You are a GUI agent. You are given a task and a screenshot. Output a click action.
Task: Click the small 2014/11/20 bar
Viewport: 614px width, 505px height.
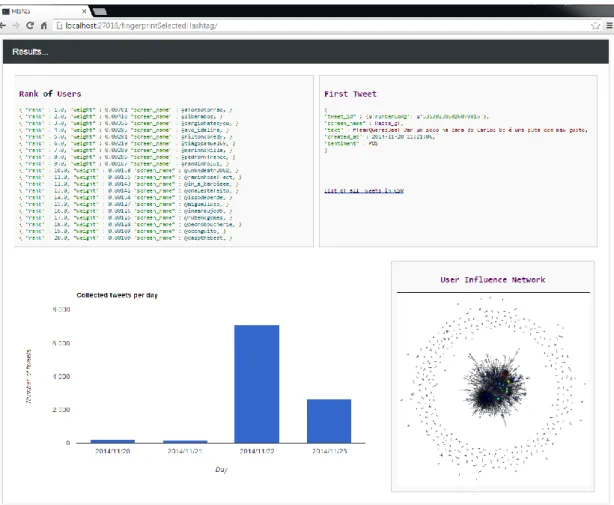pos(113,442)
